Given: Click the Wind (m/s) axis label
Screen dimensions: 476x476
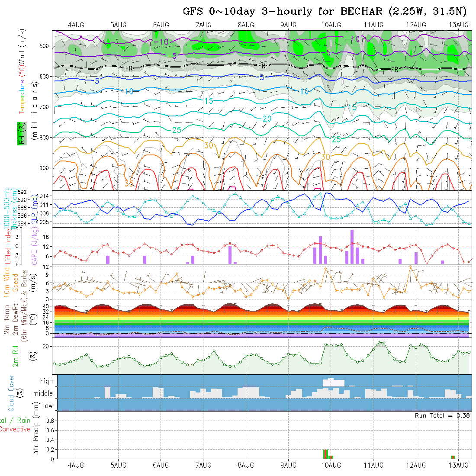Looking at the screenshot, I should (22, 47).
